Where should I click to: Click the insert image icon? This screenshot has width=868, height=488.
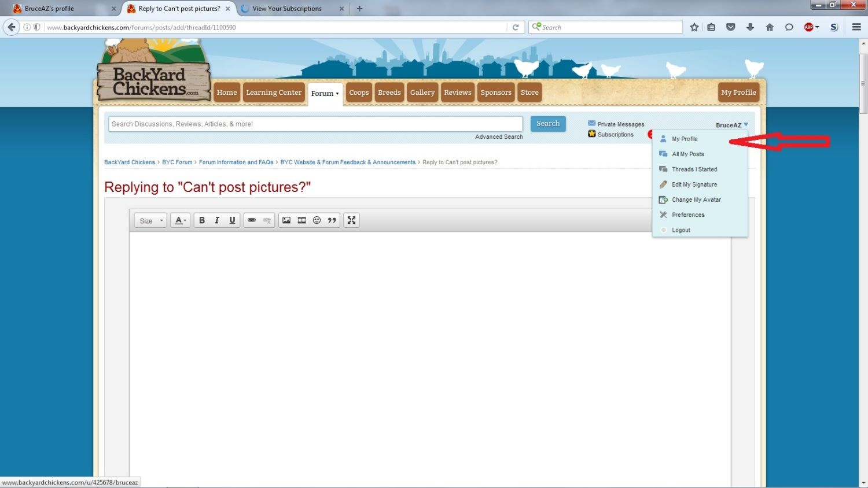[x=286, y=220]
